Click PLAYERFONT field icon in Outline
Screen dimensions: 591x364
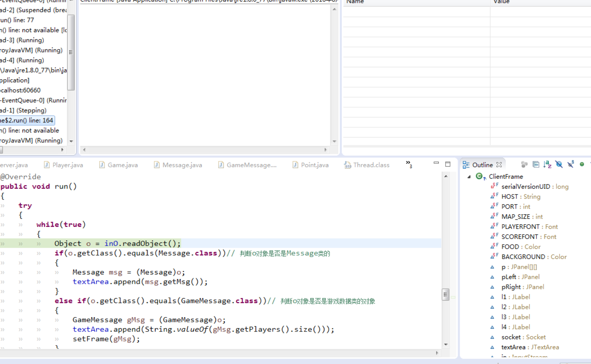pyautogui.click(x=494, y=226)
